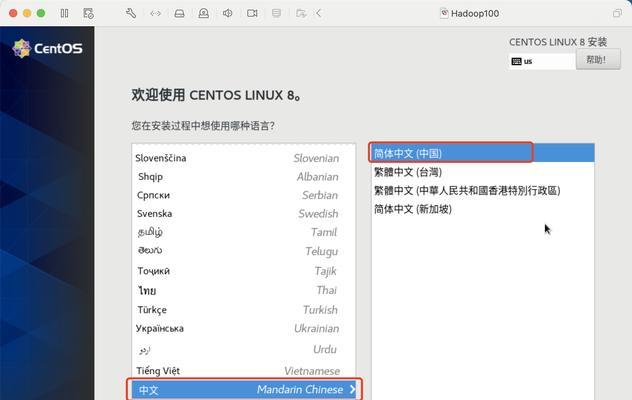Open VM settings wrench icon
The height and width of the screenshot is (400, 632).
pos(131,13)
